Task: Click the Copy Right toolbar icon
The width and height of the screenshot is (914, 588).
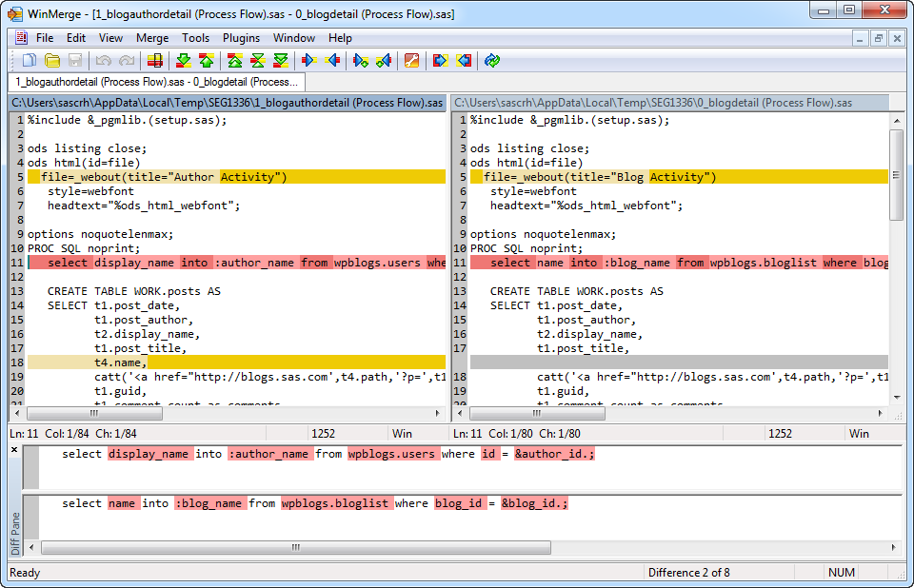Action: pos(309,61)
